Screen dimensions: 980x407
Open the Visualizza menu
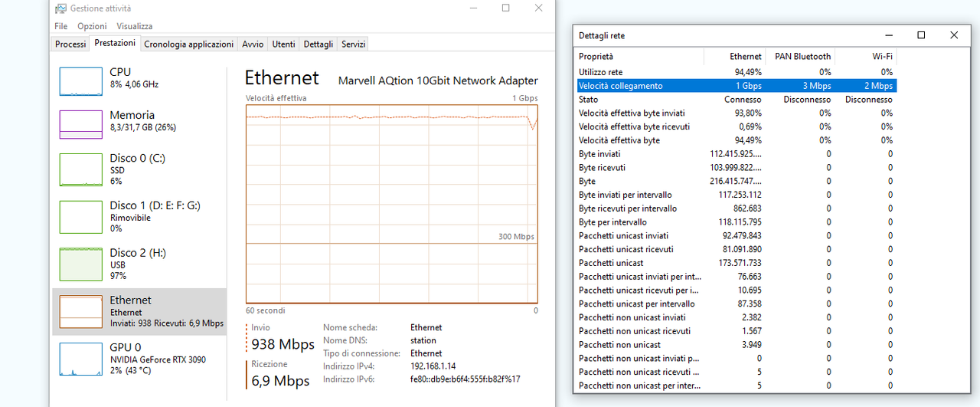(135, 26)
